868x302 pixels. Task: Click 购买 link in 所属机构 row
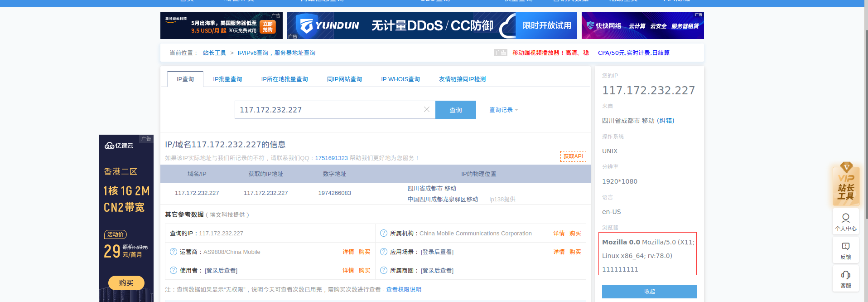click(575, 233)
